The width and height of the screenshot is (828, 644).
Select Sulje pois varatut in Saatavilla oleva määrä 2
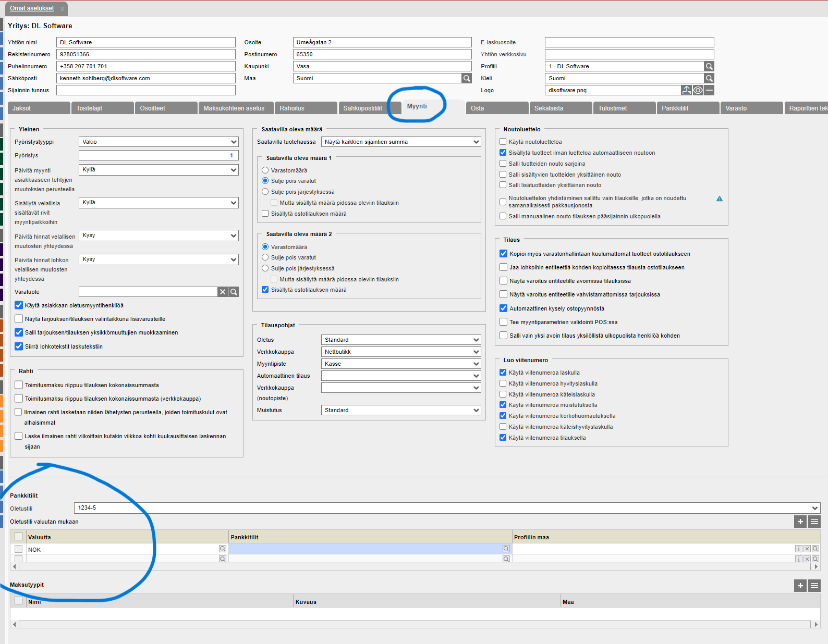coord(265,257)
